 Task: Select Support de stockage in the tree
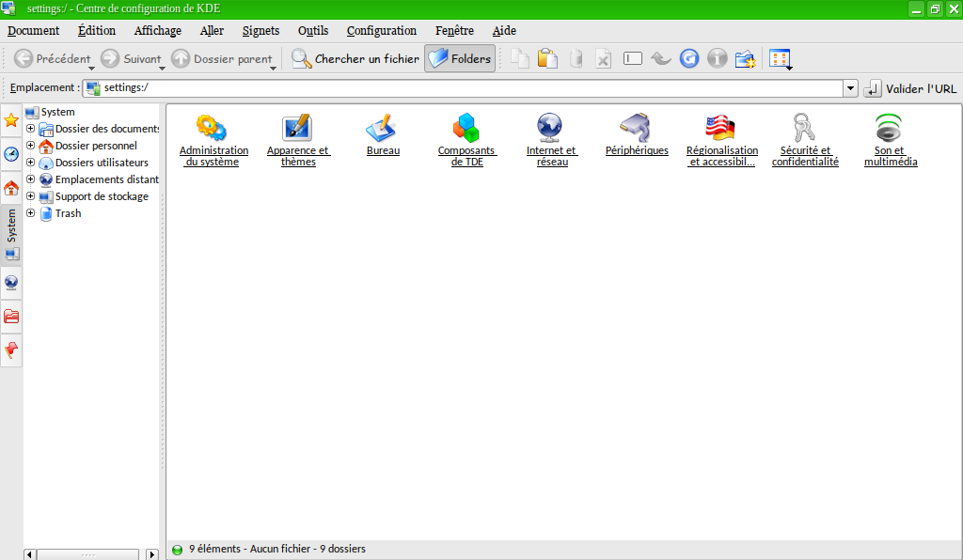click(93, 196)
